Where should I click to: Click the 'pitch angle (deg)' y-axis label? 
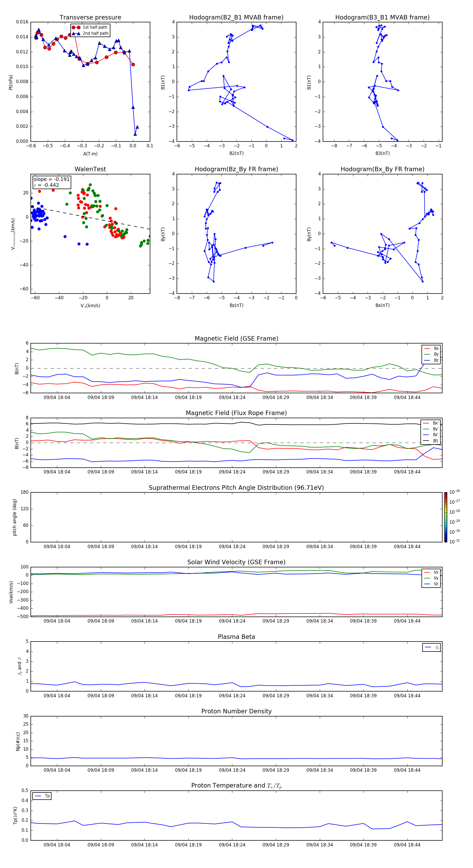[x=14, y=517]
